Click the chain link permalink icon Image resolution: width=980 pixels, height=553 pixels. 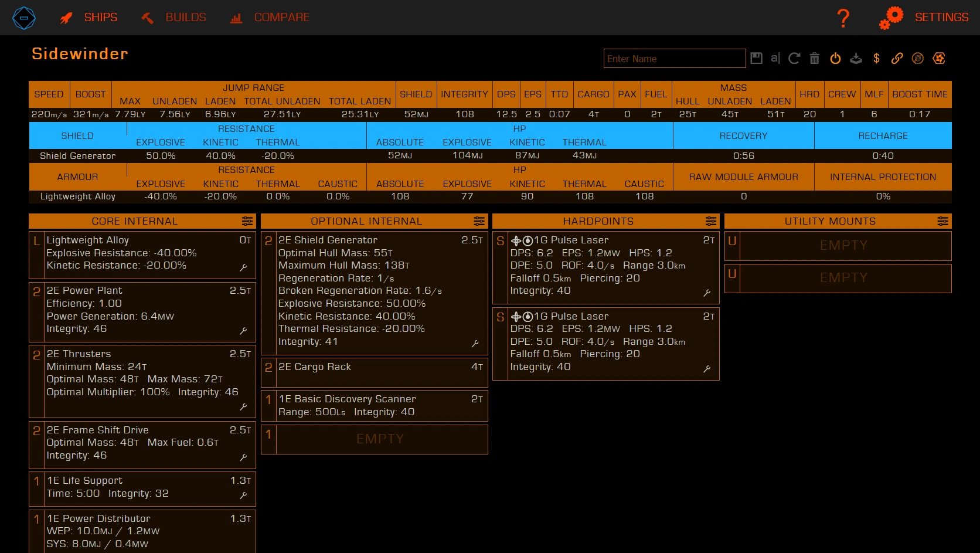pyautogui.click(x=897, y=58)
